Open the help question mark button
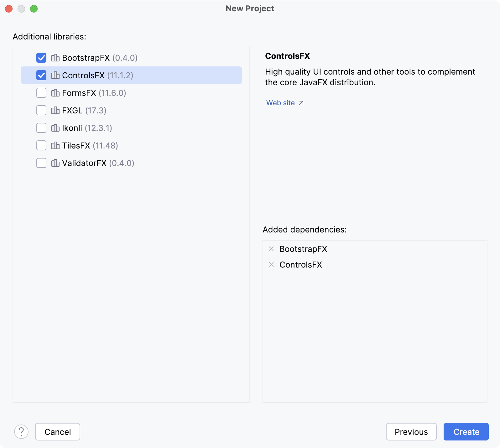The height and width of the screenshot is (448, 500). 21,432
